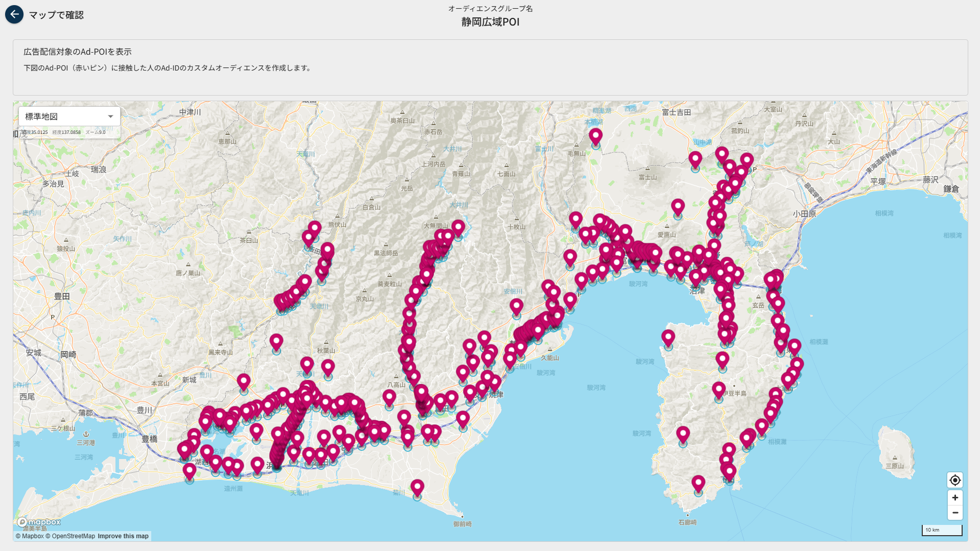Select the pin west of 新城 area, northeast of it
980x551 pixels.
pyautogui.click(x=244, y=382)
